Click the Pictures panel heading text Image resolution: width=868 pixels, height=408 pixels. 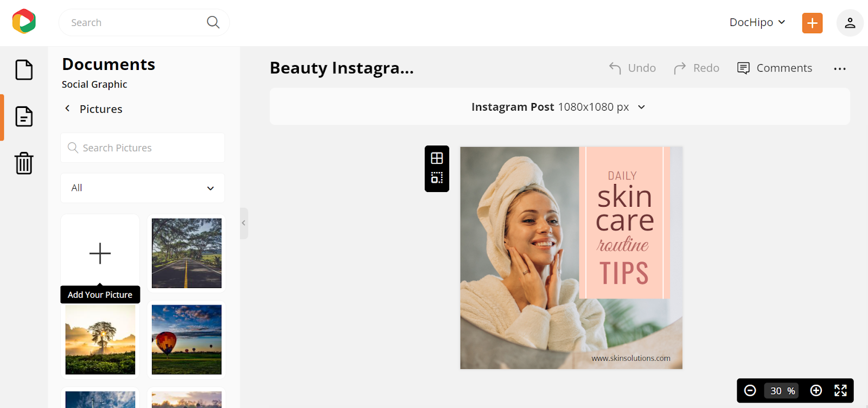101,109
